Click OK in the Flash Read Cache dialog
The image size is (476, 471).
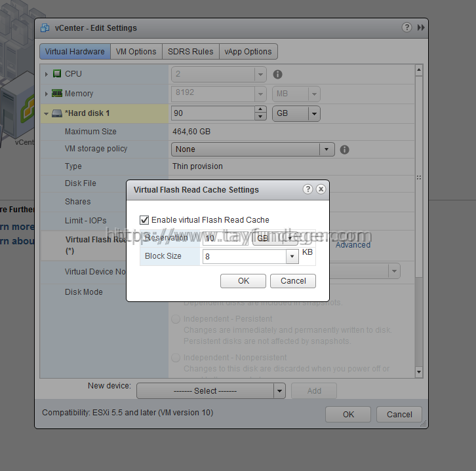point(243,281)
